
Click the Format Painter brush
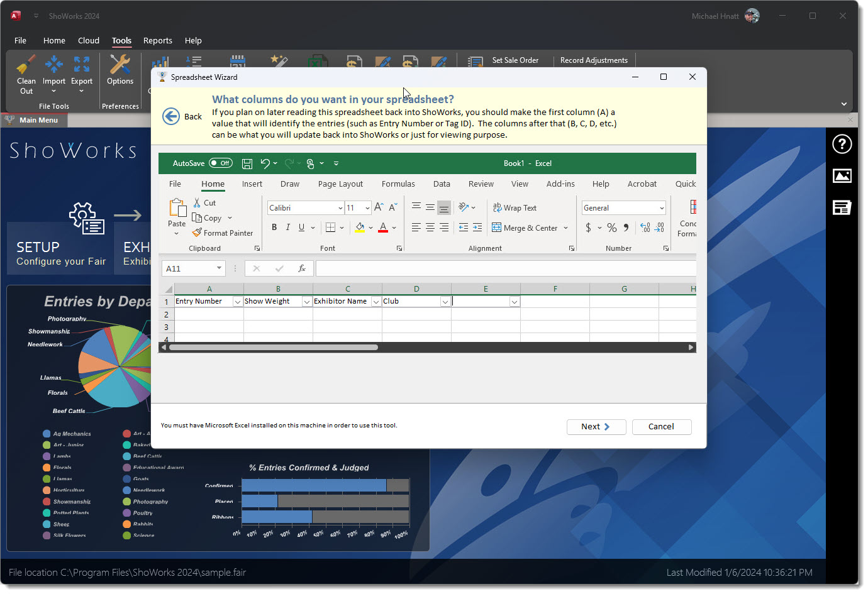[x=197, y=233]
